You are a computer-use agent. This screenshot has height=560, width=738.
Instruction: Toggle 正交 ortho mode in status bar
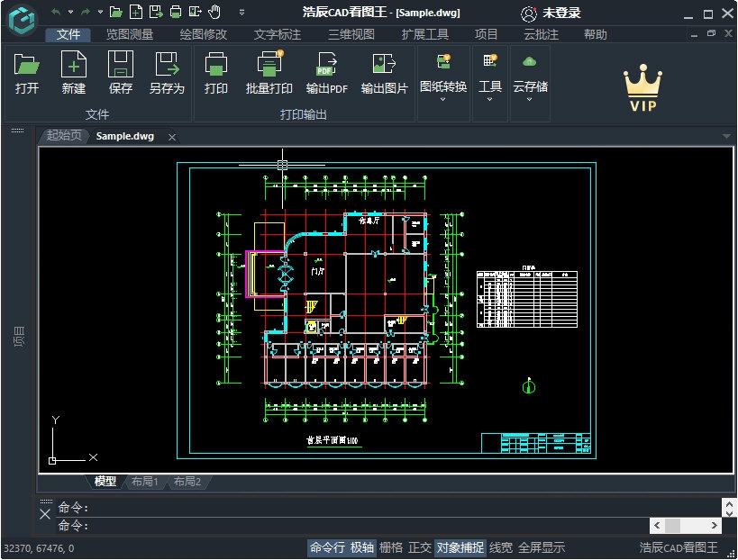419,547
